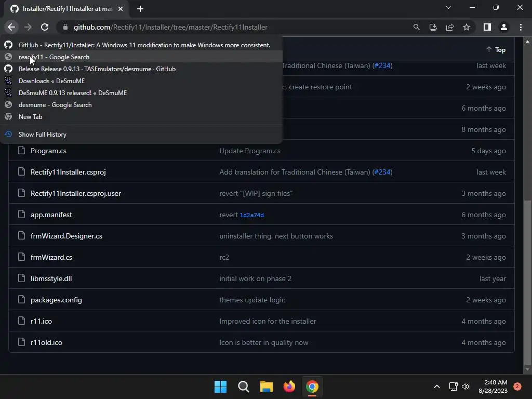
Task: Open 'Icon is better in quality now' commit
Action: [x=264, y=342]
